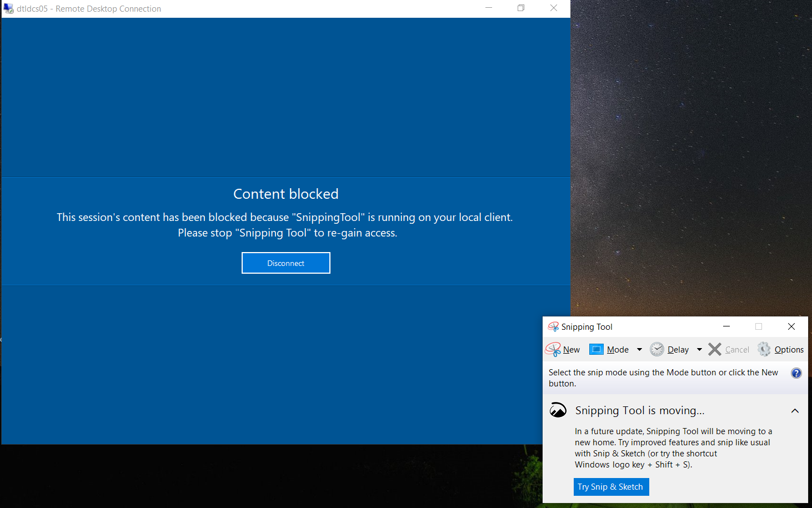Click the Snipping Tool title bar icon

553,326
